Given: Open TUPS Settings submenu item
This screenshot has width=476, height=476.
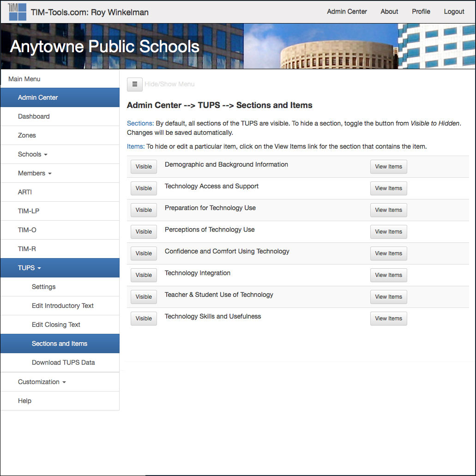Looking at the screenshot, I should point(60,287).
